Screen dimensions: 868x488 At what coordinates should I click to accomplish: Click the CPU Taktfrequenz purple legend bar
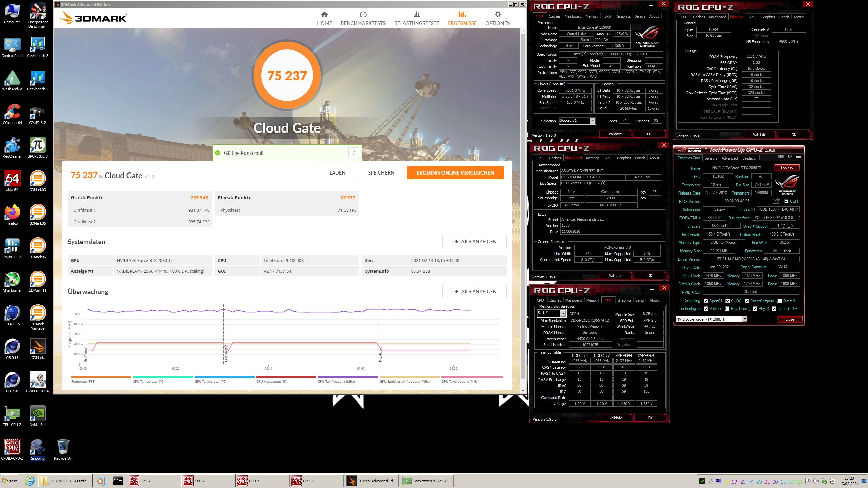coord(348,377)
